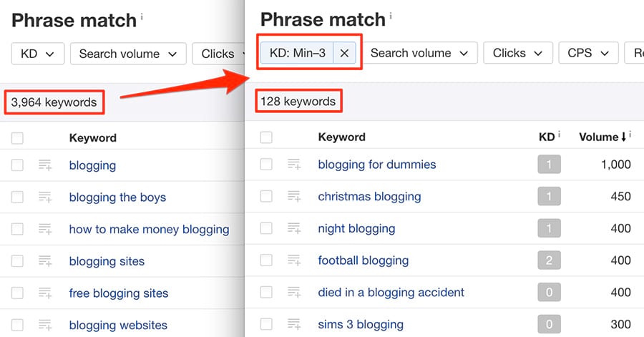Open the KD filter dropdown on left
The height and width of the screenshot is (337, 644).
(x=38, y=54)
